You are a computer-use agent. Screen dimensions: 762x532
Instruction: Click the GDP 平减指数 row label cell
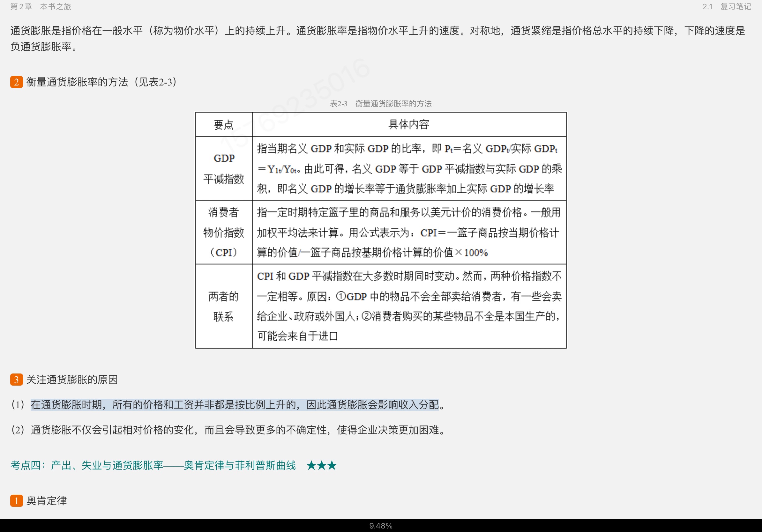(x=223, y=168)
